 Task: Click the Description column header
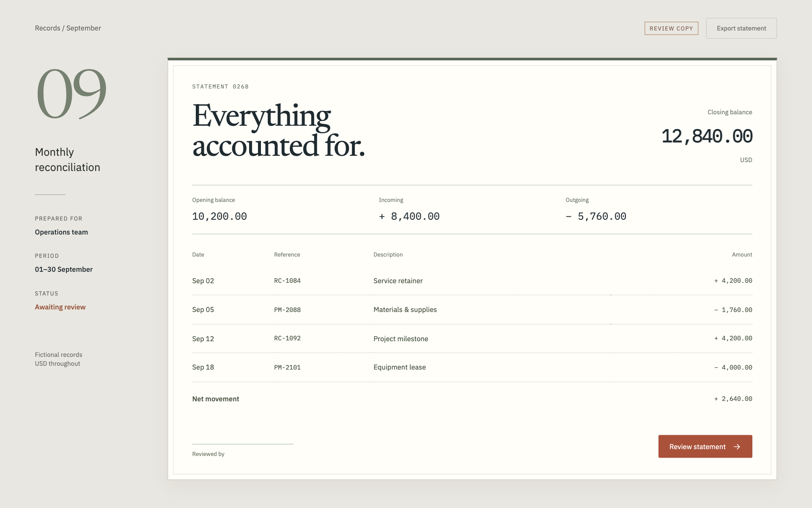point(388,254)
